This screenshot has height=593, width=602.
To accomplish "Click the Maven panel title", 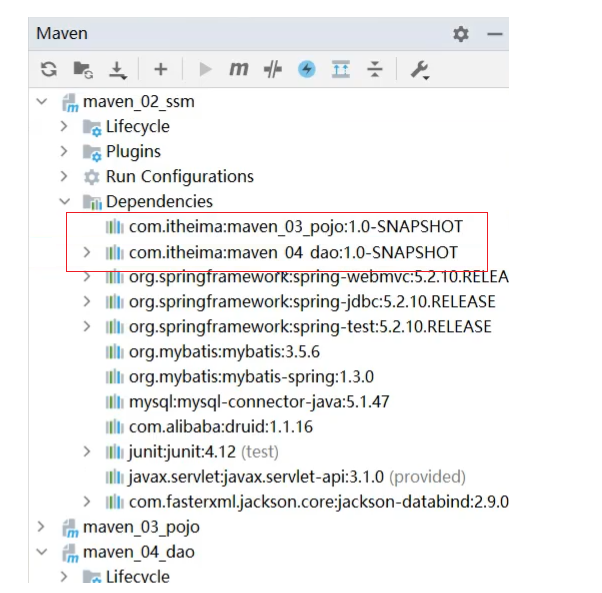I will (x=62, y=33).
